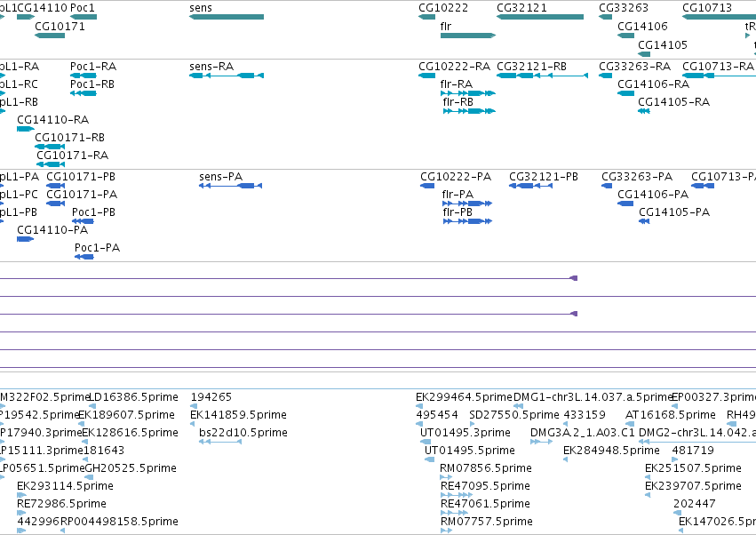Select the EK251507.5prime EST label

pyautogui.click(x=693, y=468)
